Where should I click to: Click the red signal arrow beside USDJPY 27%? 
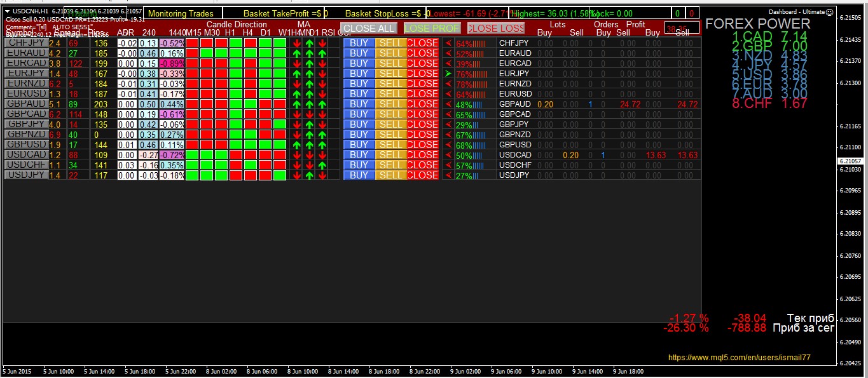point(449,175)
